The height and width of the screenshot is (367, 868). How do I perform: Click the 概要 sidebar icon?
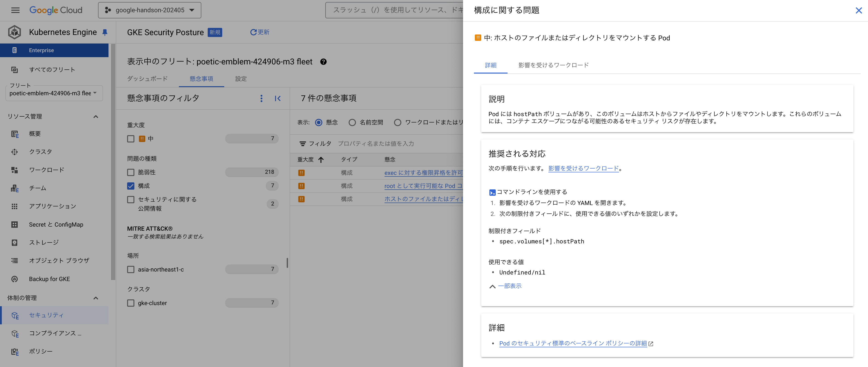(x=15, y=134)
